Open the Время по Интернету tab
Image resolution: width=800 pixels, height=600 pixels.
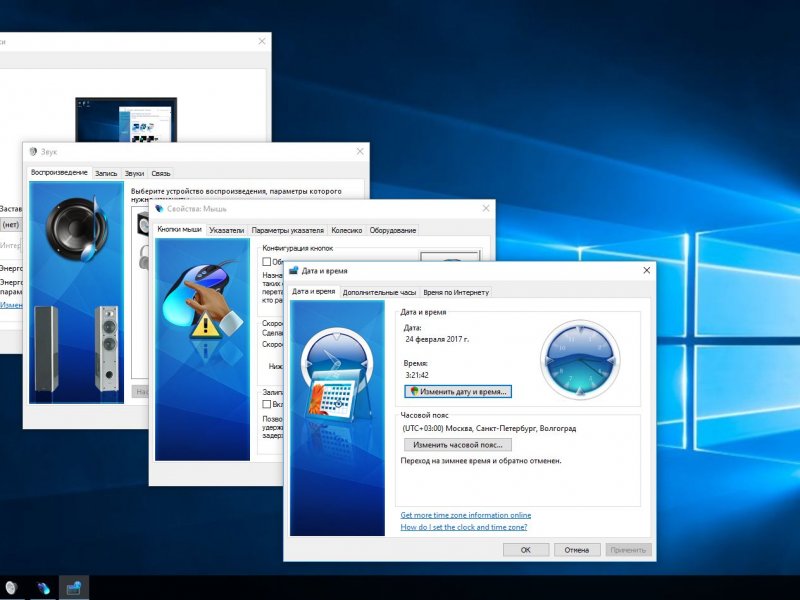click(456, 292)
